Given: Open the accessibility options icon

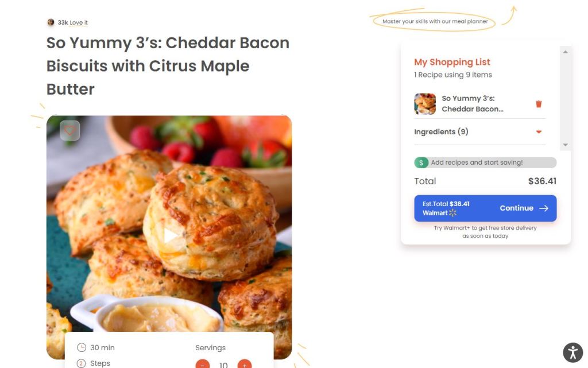Looking at the screenshot, I should (x=572, y=352).
